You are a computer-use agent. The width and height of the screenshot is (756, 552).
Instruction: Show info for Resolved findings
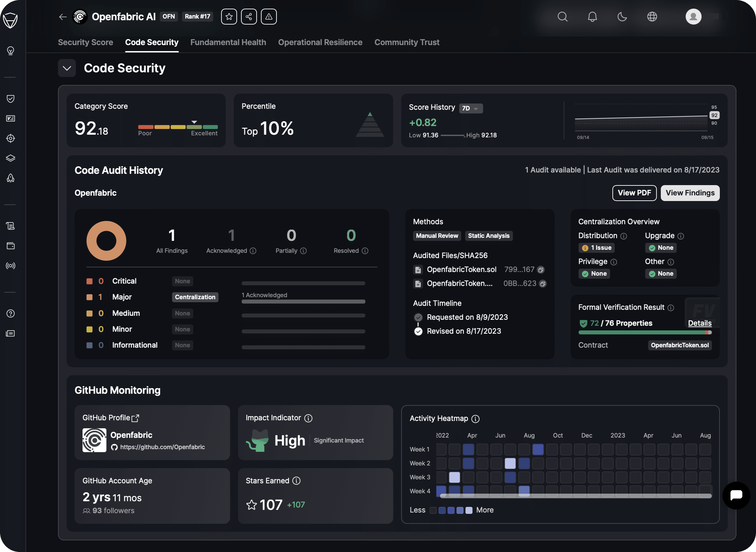point(365,251)
